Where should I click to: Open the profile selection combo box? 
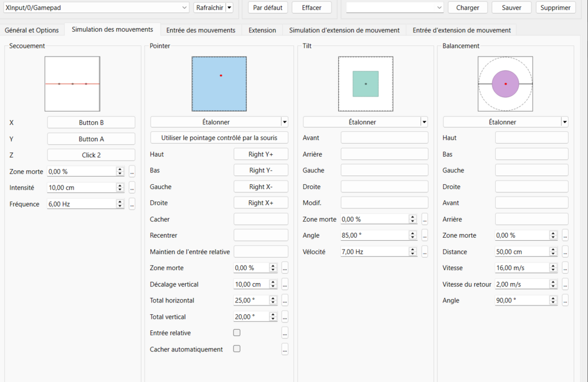pyautogui.click(x=395, y=8)
